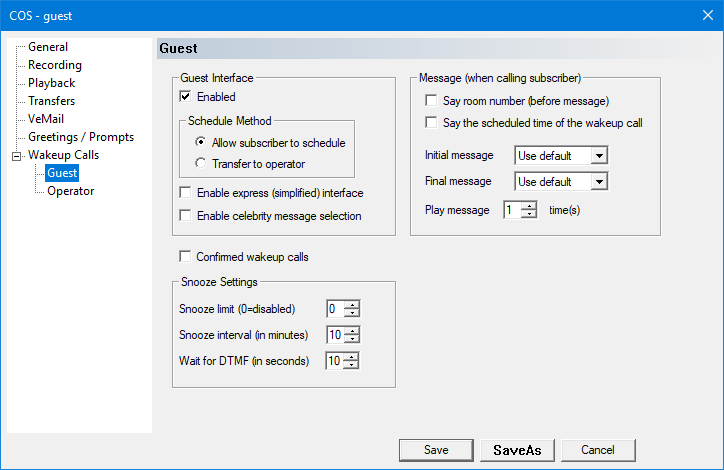Select General in the tree
Viewport: 724px width, 470px height.
click(47, 47)
